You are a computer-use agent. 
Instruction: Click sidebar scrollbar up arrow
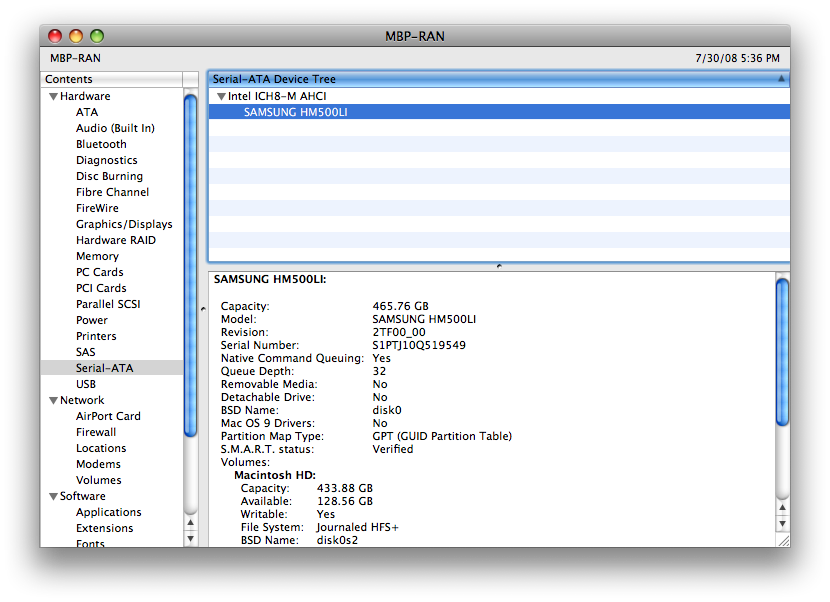191,523
